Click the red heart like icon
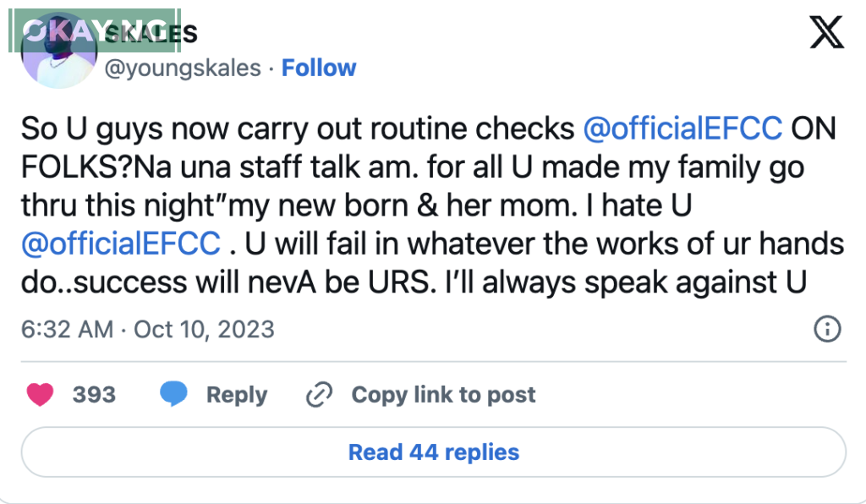This screenshot has width=866, height=504. point(40,395)
